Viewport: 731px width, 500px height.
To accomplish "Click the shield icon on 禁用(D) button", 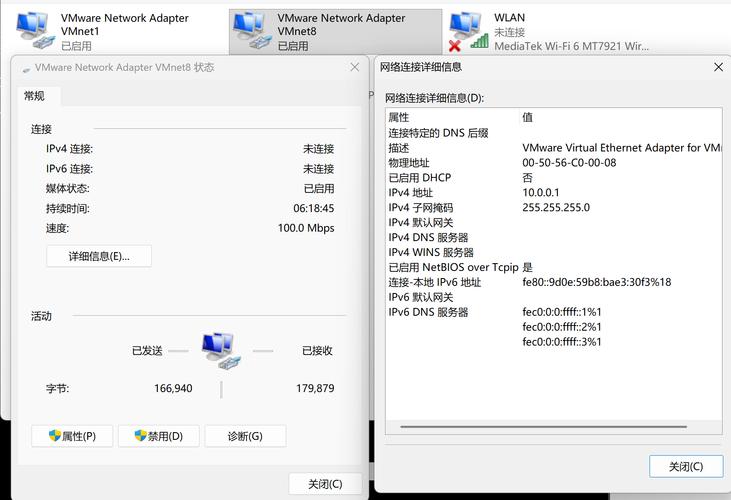I will (x=141, y=436).
